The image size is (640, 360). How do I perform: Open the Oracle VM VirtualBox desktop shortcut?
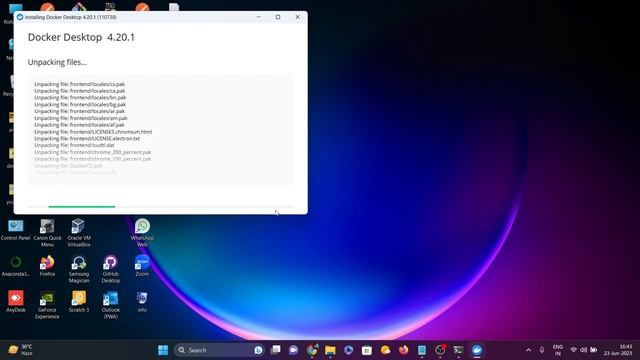(x=79, y=233)
